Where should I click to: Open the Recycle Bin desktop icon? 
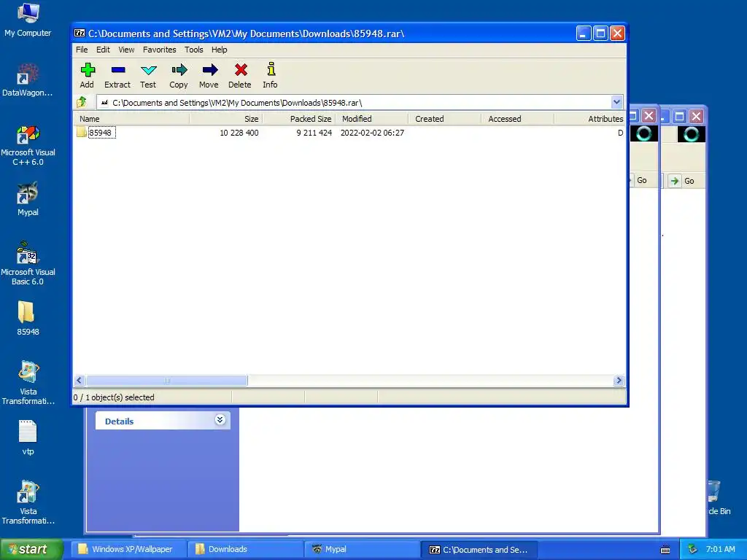(x=718, y=497)
